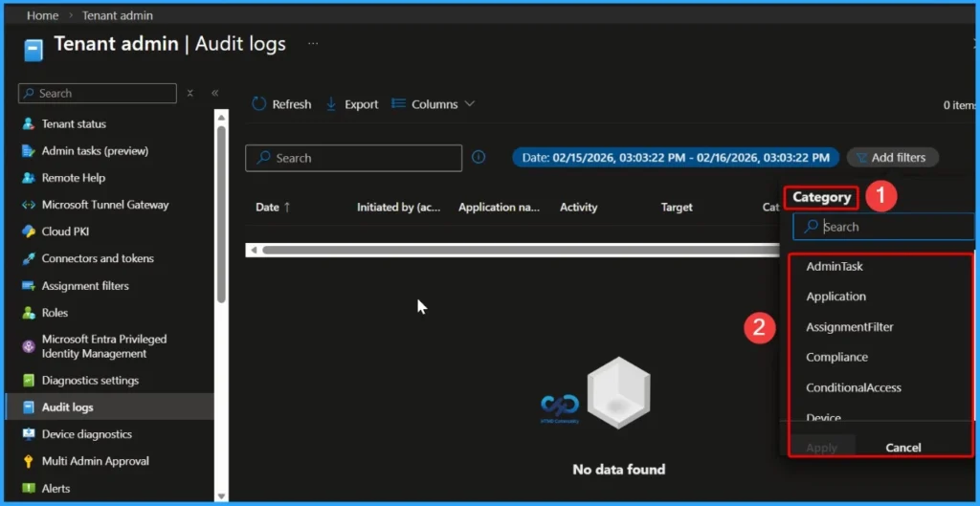Select AdminTask in the Category list
This screenshot has height=506, width=980.
tap(835, 266)
